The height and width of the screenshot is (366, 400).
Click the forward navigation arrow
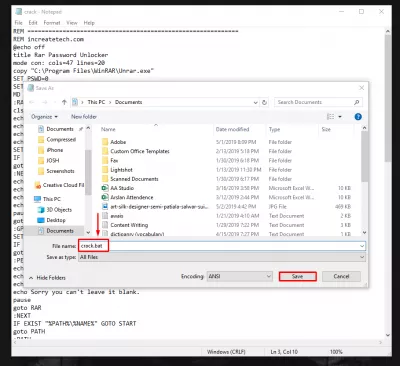click(x=45, y=102)
